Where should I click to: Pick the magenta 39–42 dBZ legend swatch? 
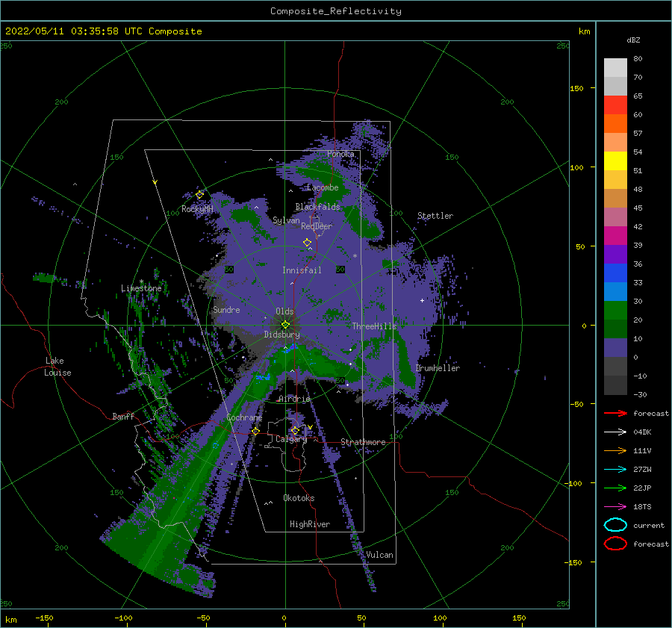[615, 235]
